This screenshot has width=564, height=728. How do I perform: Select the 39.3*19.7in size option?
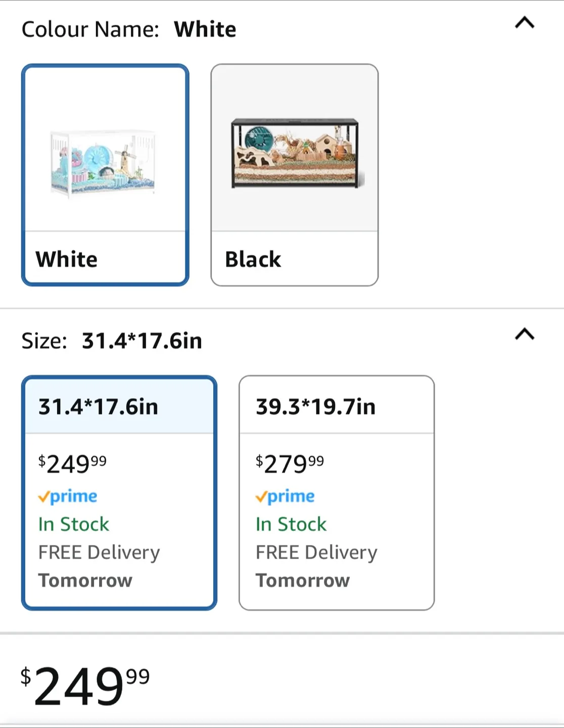(x=337, y=490)
